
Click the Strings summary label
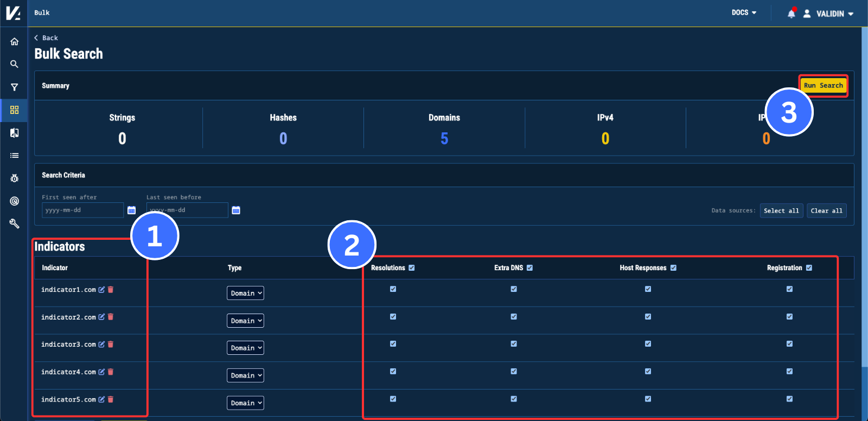(122, 118)
